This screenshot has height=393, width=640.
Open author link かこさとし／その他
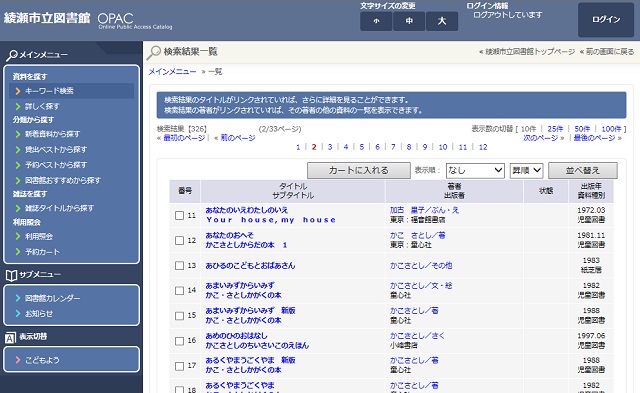tap(421, 266)
